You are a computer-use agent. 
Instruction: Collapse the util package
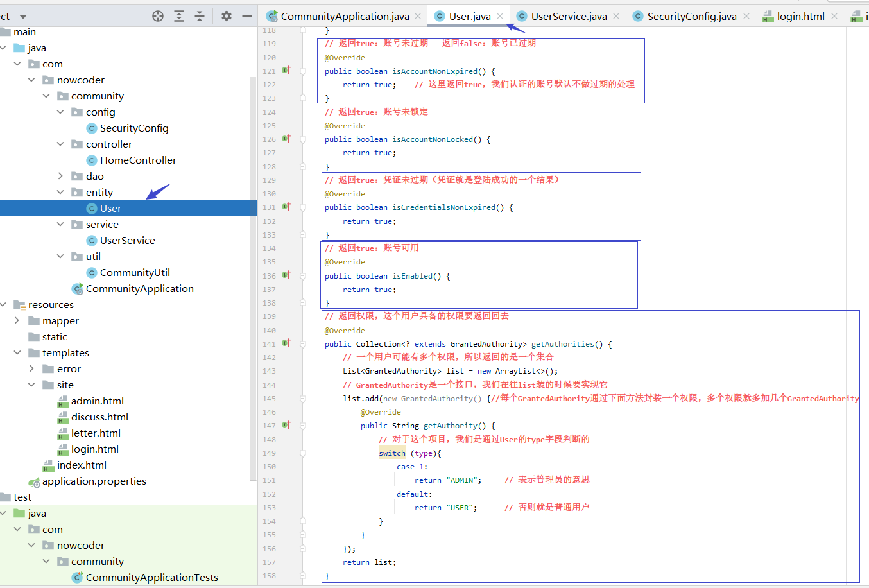click(x=60, y=256)
